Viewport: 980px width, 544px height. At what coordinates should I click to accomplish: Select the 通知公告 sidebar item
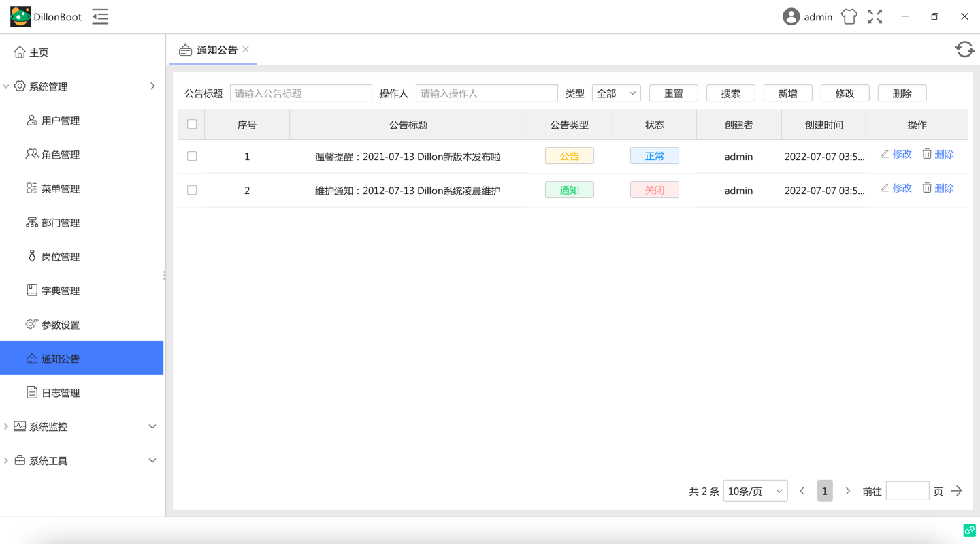[x=82, y=358]
